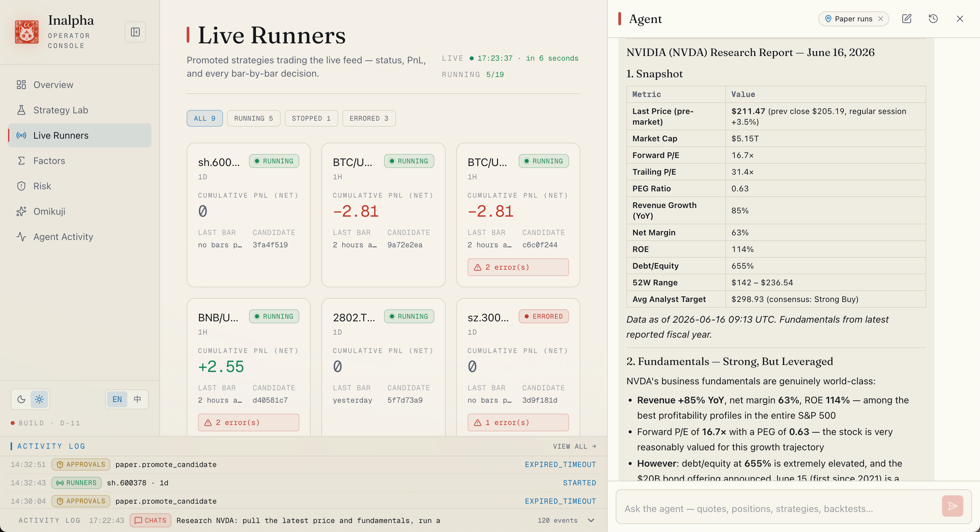Viewport: 980px width, 532px height.
Task: Set language to EN
Action: [117, 399]
